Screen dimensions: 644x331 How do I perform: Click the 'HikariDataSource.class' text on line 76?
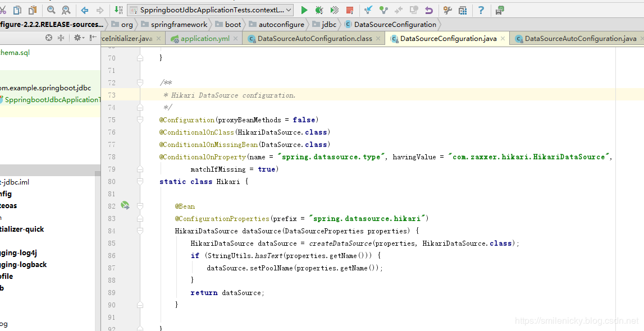(282, 132)
